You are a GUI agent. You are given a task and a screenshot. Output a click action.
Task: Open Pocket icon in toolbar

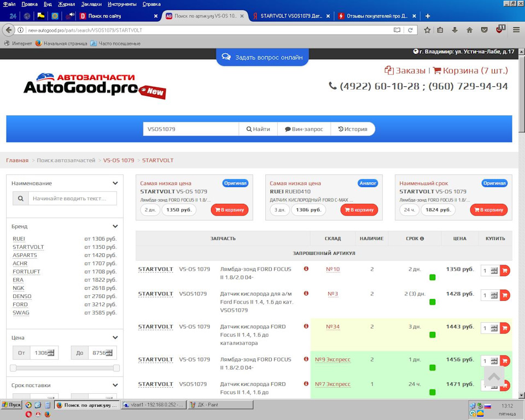pyautogui.click(x=484, y=30)
